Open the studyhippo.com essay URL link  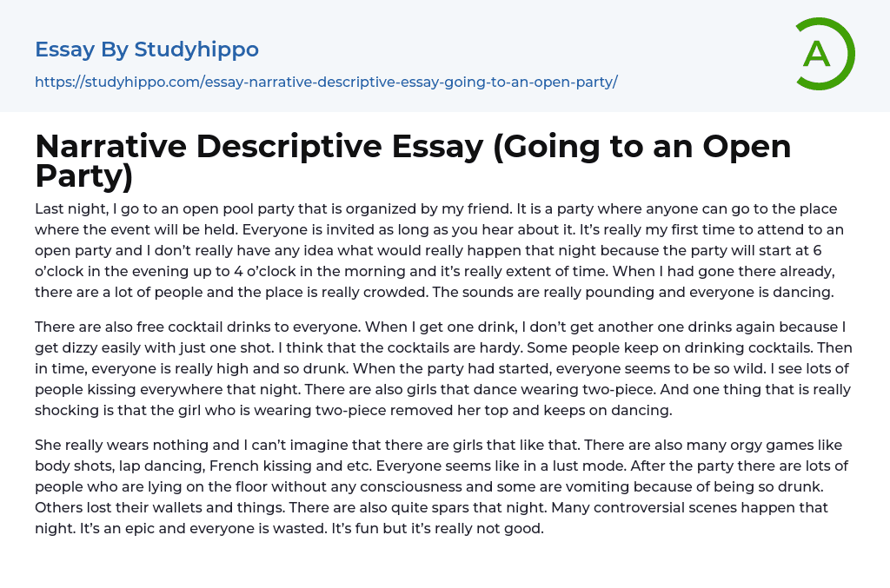326,83
